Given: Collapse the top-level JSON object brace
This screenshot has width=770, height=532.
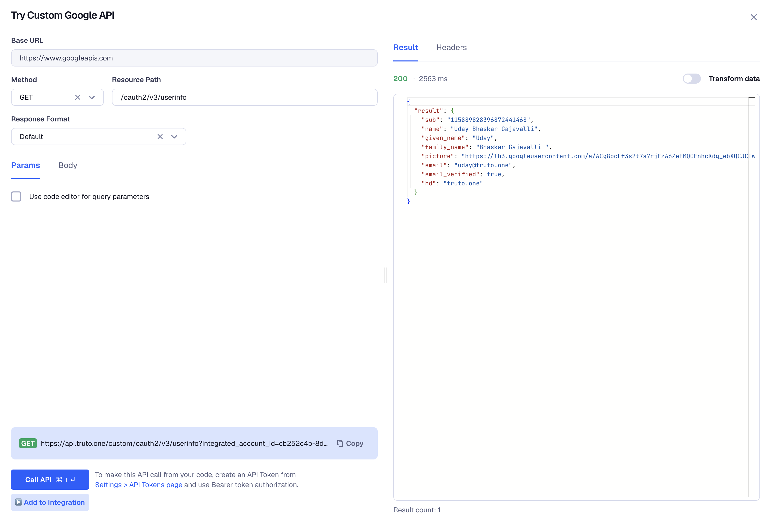Looking at the screenshot, I should point(409,101).
